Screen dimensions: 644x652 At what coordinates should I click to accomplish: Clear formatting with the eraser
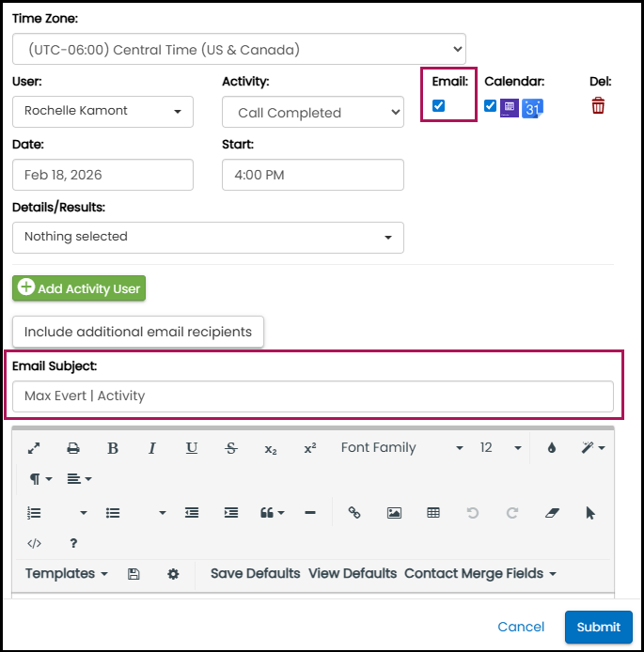(552, 513)
